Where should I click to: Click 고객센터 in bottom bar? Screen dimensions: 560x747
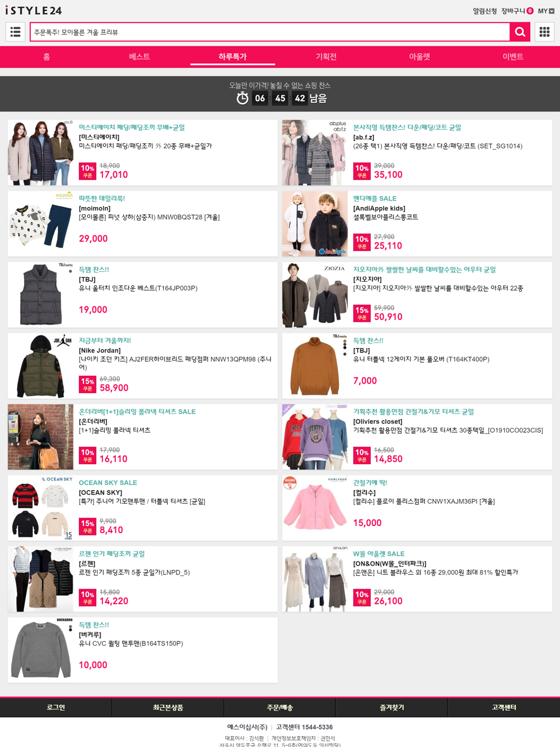504,708
